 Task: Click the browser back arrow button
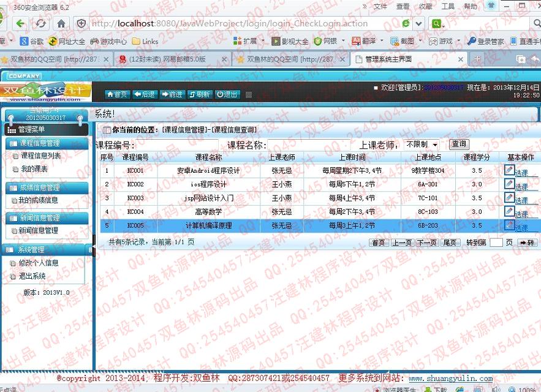click(20, 23)
